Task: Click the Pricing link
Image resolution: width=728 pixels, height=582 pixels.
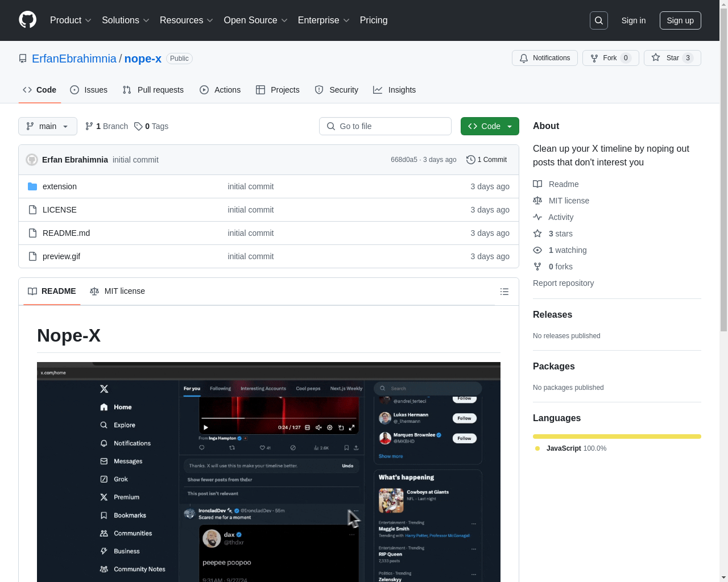Action: tap(374, 20)
